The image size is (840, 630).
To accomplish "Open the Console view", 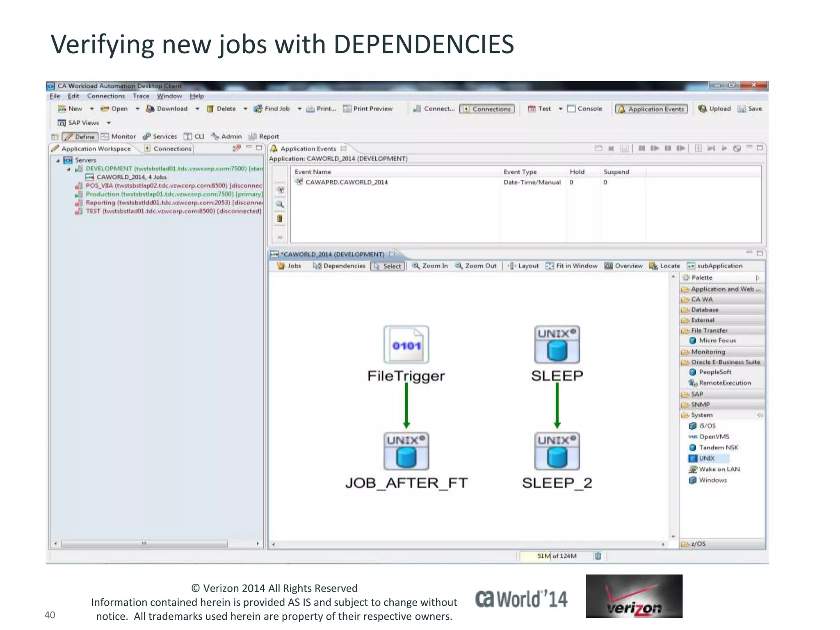I will 585,109.
